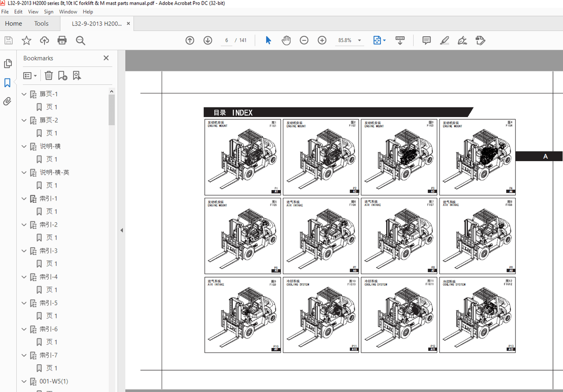Delete the selected bookmark
563x392 pixels.
(49, 75)
